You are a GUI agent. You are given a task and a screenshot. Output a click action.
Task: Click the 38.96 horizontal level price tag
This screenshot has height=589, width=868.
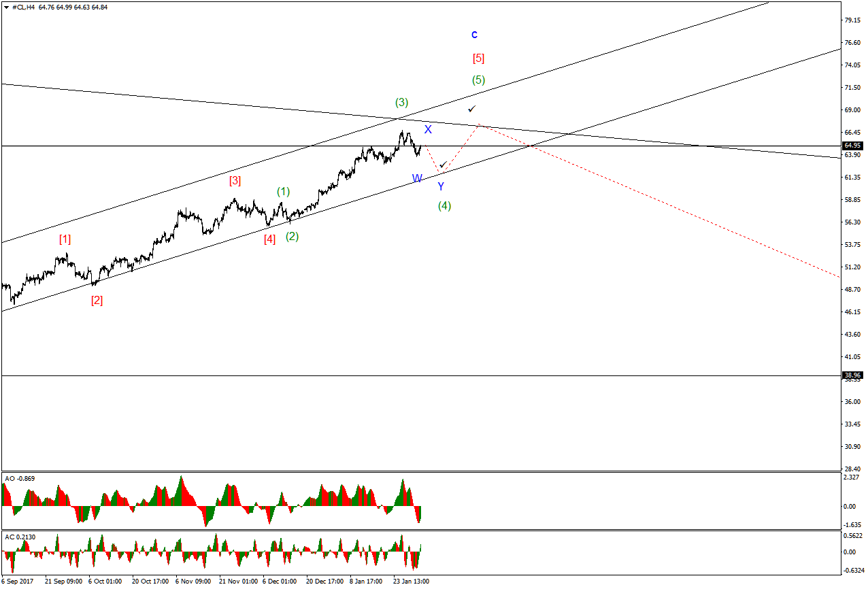pos(853,375)
